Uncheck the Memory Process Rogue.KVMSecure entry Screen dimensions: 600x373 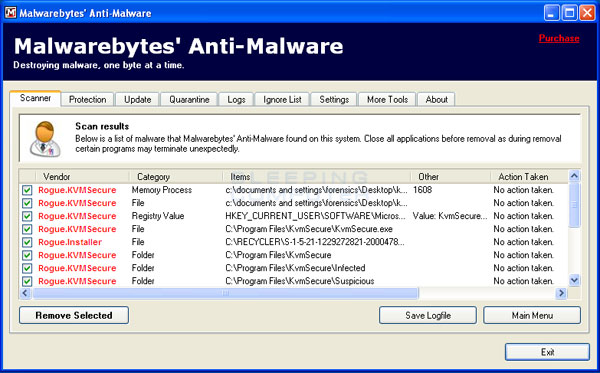tap(27, 190)
